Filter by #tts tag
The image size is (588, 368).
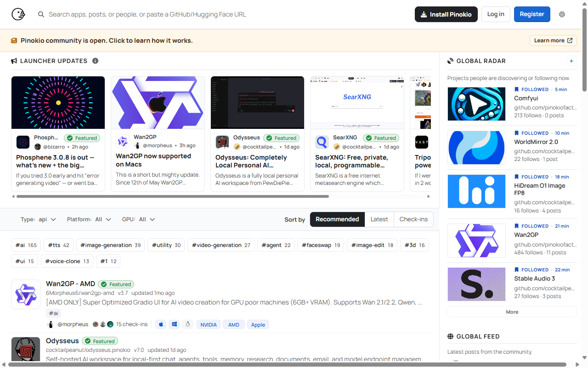[59, 245]
